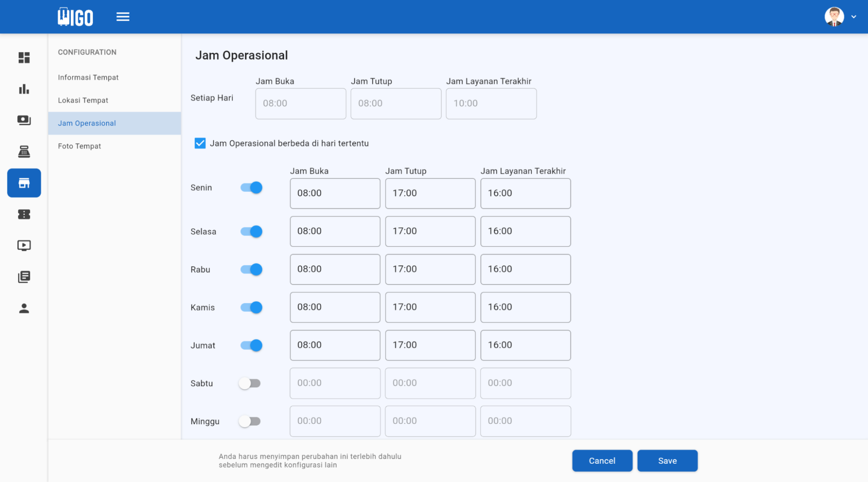Click the Cancel button
The height and width of the screenshot is (482, 868).
coord(602,461)
